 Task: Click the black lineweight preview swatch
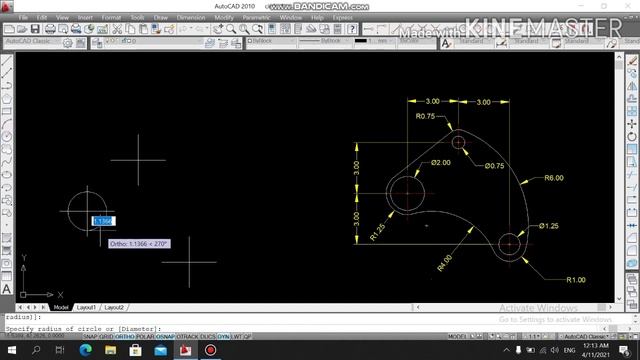[x=360, y=41]
